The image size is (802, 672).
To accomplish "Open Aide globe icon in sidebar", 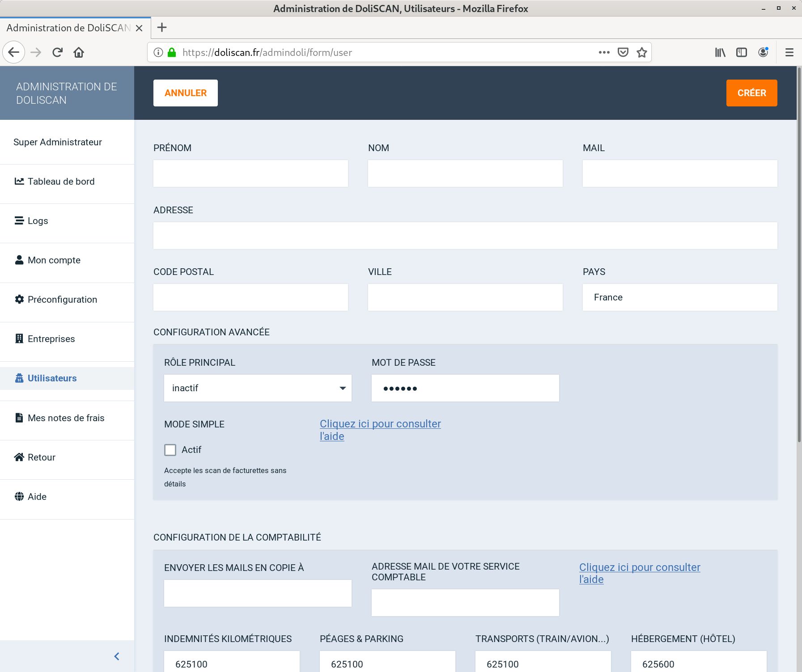I will pyautogui.click(x=19, y=497).
